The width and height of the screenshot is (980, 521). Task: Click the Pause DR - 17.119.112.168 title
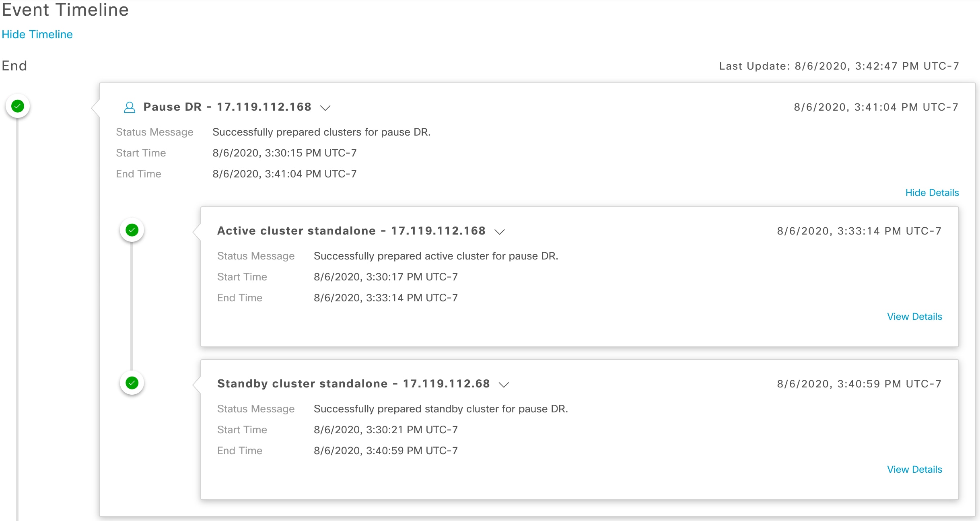(x=227, y=107)
